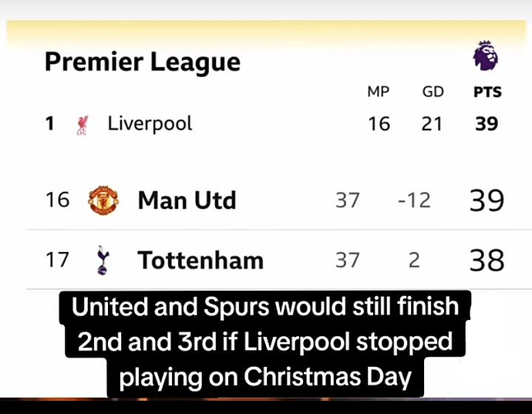Click the Man Utd club crest
Screen dimensions: 532x414
click(103, 200)
